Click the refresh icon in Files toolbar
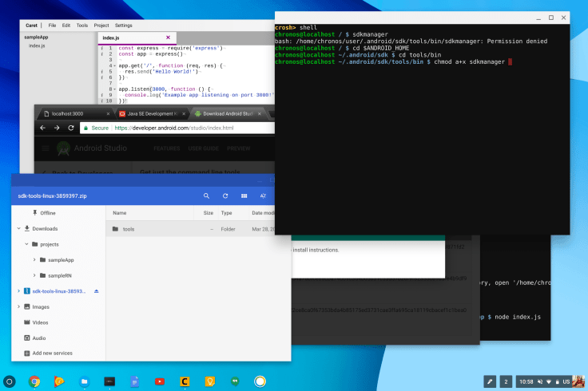This screenshot has height=391, width=588. [225, 195]
